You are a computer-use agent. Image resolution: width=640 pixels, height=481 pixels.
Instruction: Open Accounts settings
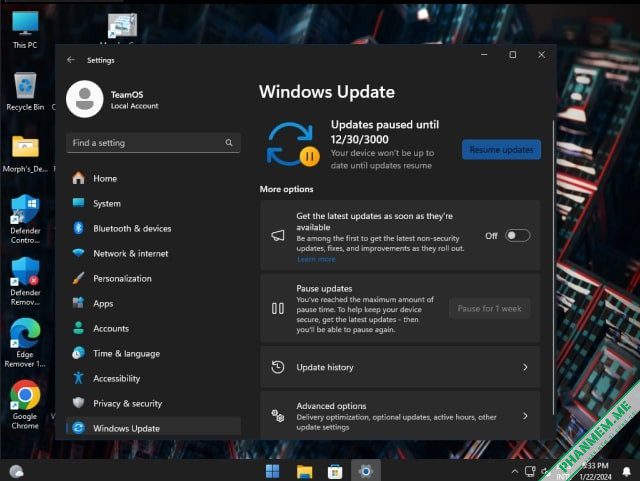[x=153, y=328]
